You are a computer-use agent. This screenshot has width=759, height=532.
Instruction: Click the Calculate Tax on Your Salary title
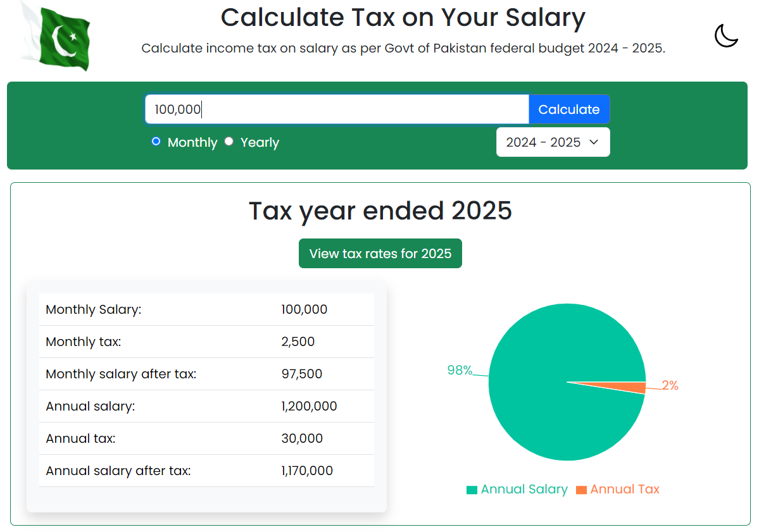[x=403, y=18]
